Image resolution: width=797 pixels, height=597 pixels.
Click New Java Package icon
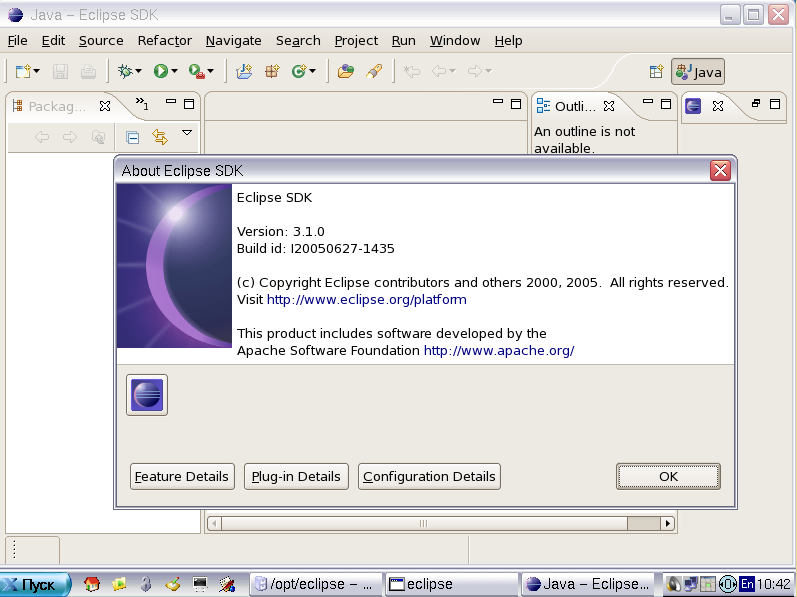pyautogui.click(x=272, y=71)
